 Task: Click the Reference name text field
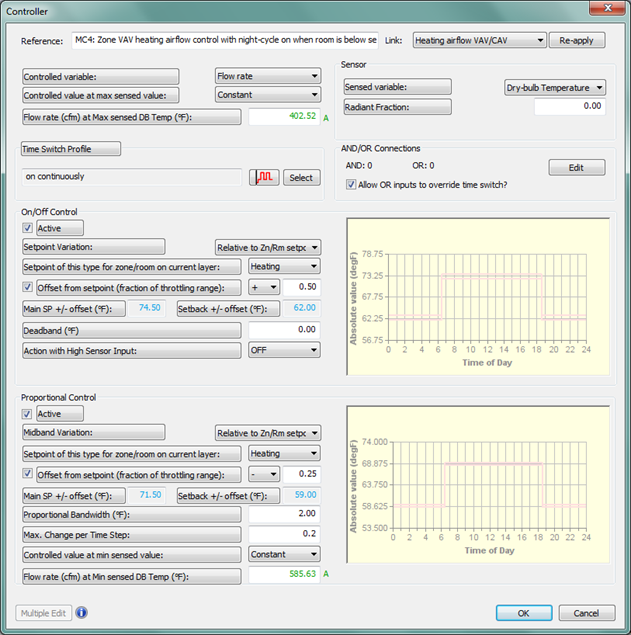point(225,41)
